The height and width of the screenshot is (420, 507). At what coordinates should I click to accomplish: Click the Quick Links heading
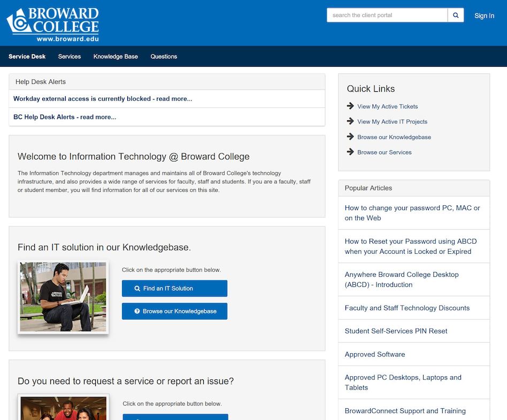pyautogui.click(x=371, y=89)
